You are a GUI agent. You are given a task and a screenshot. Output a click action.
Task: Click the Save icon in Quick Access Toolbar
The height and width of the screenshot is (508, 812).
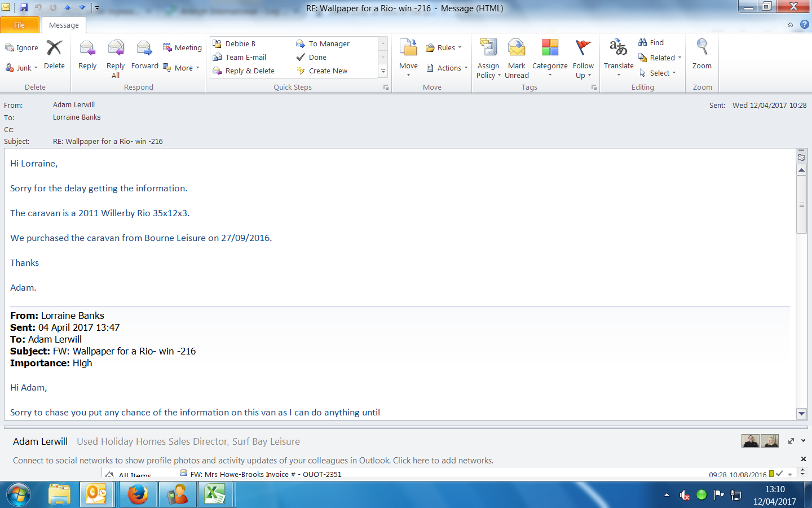(24, 8)
